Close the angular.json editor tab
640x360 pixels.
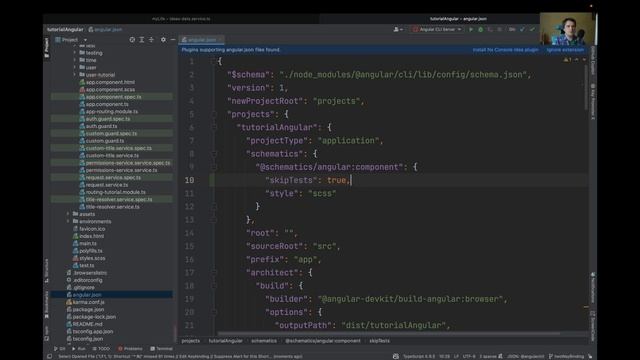pyautogui.click(x=220, y=40)
